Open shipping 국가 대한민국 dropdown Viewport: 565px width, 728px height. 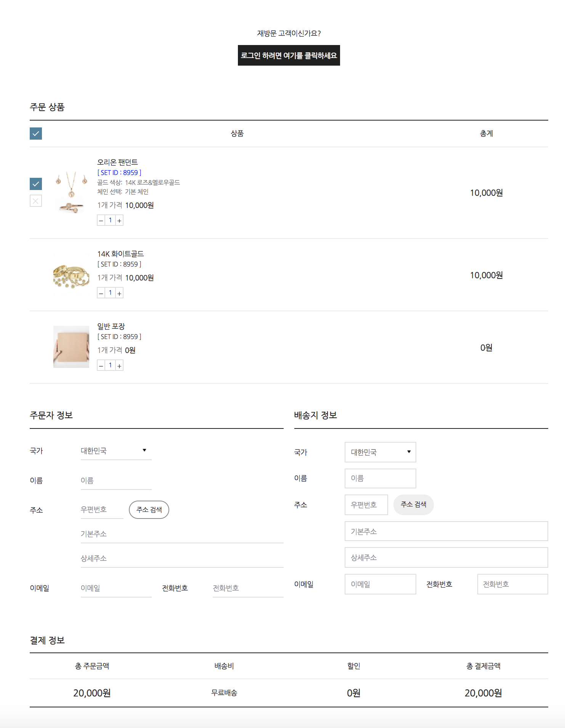click(x=380, y=452)
